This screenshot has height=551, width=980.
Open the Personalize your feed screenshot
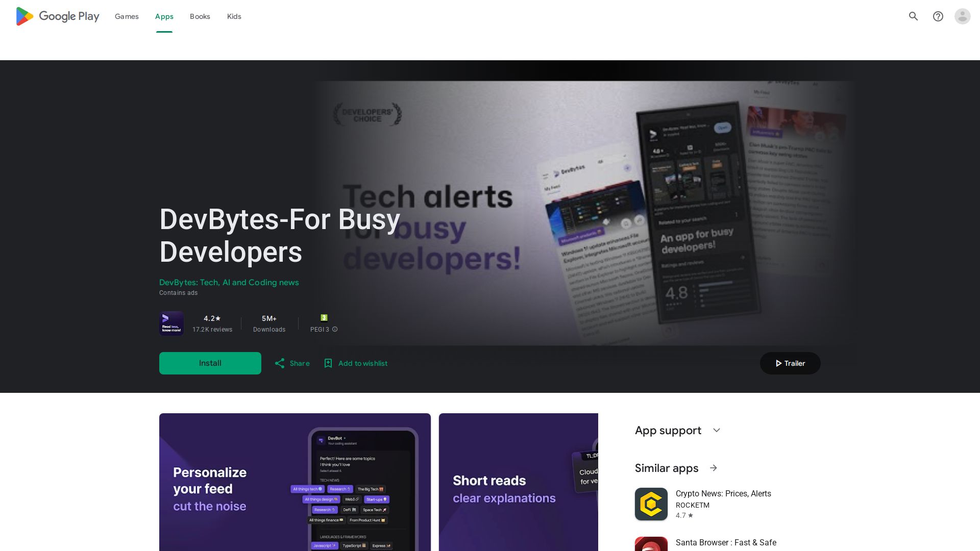tap(295, 482)
